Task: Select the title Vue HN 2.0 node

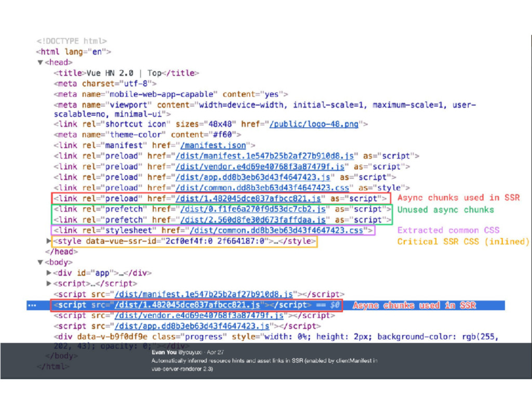Action: click(126, 73)
